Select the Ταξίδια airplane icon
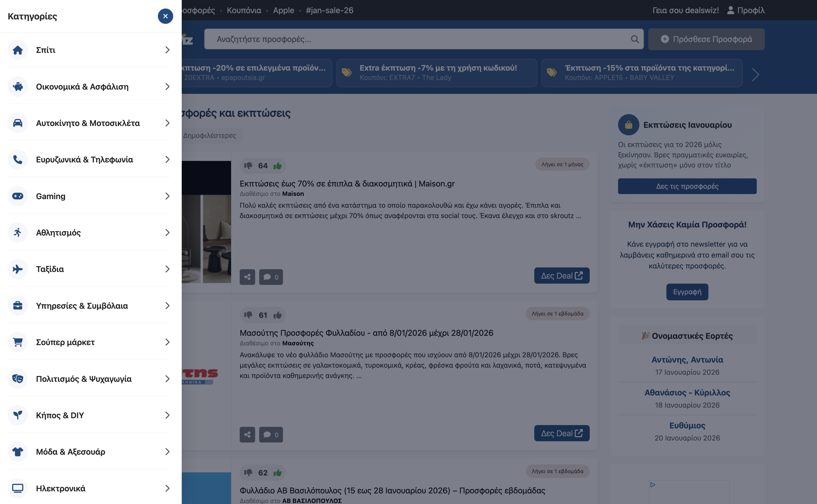817x504 pixels. pos(17,269)
